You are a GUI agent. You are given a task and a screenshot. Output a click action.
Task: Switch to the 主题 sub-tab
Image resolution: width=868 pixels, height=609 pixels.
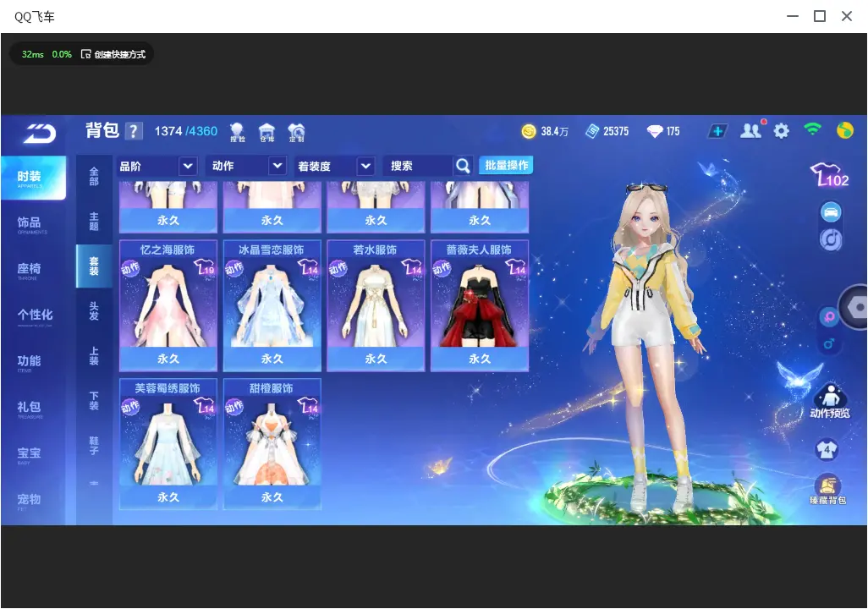94,222
